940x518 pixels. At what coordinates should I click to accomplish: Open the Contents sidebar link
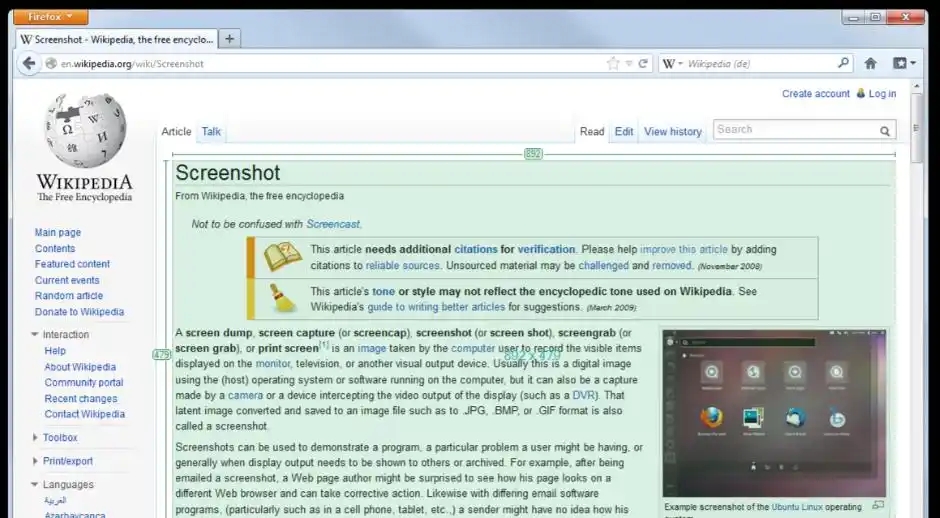pyautogui.click(x=55, y=248)
